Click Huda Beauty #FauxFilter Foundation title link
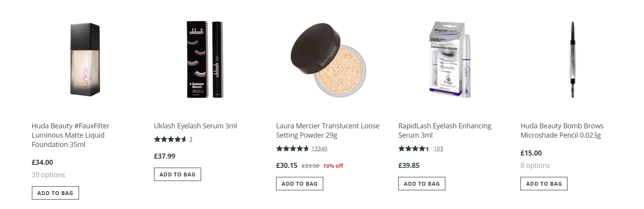This screenshot has height=209, width=644. [70, 135]
